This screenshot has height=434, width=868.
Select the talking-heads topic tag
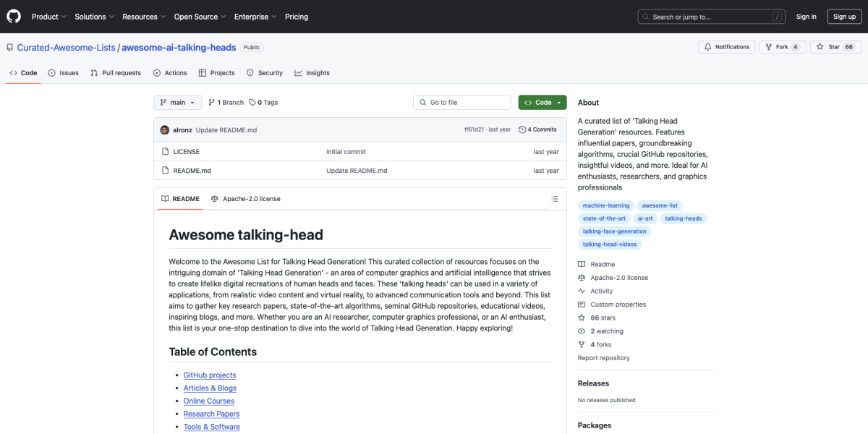(683, 218)
